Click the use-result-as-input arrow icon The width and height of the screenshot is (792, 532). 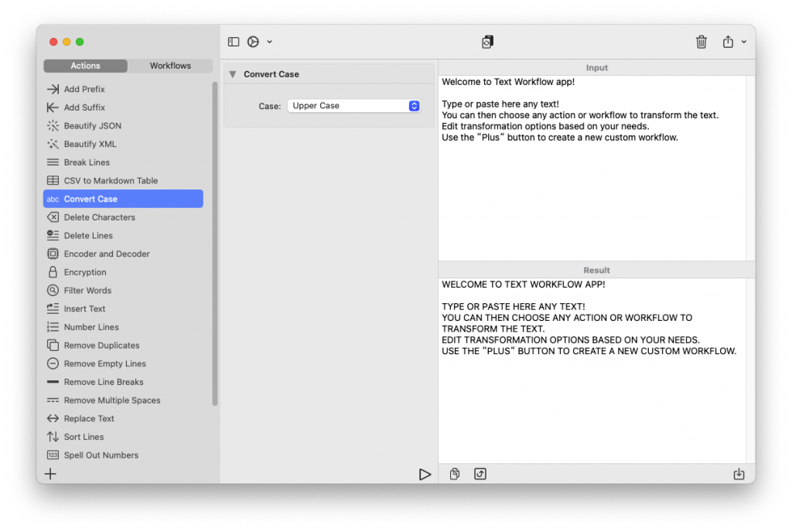pyautogui.click(x=480, y=474)
